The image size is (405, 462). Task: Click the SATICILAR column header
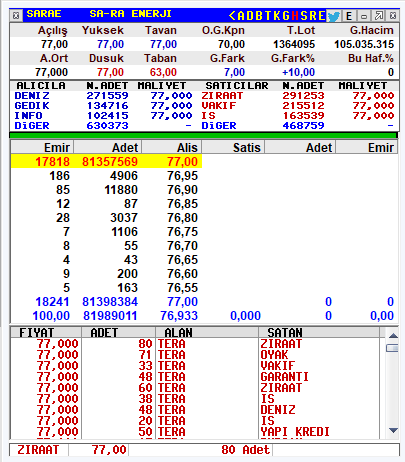(237, 86)
